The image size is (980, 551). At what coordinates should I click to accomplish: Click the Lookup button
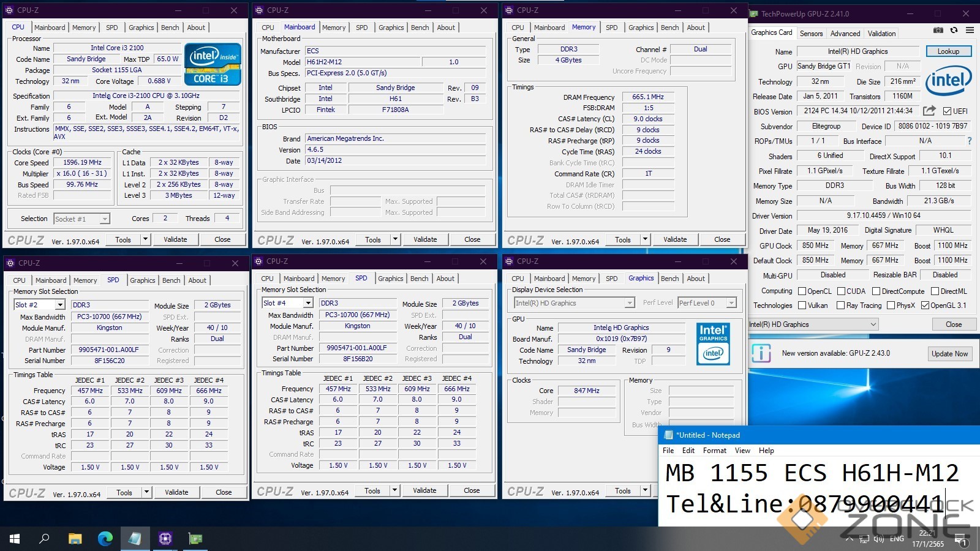(x=948, y=51)
